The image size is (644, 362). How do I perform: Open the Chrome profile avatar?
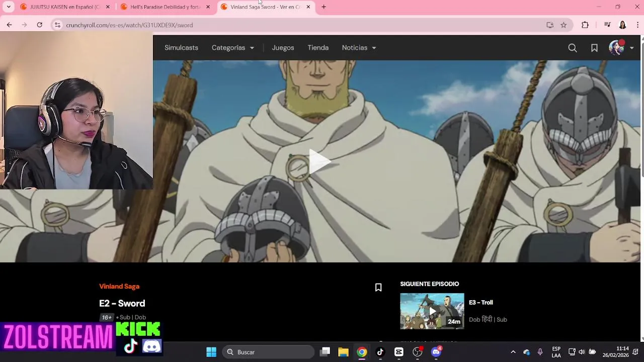pyautogui.click(x=622, y=25)
